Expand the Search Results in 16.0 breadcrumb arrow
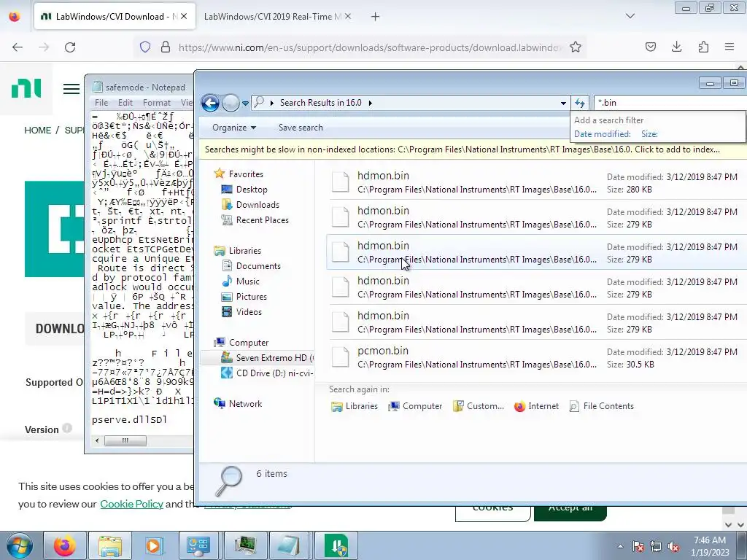 pyautogui.click(x=370, y=103)
